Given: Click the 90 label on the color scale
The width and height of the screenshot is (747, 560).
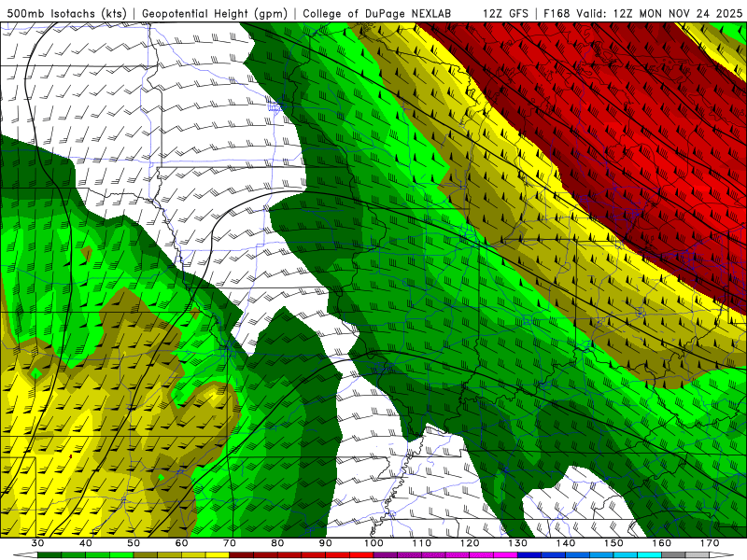Looking at the screenshot, I should point(325,543).
